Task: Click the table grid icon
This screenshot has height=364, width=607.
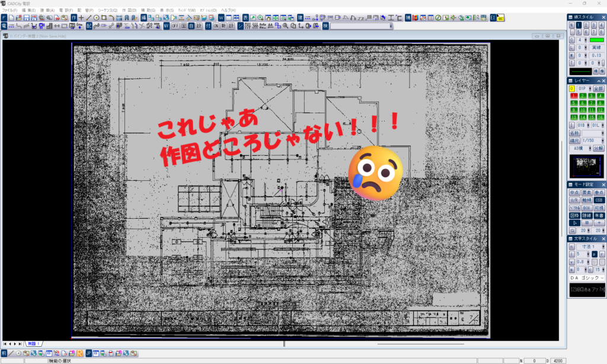Action: [430, 18]
